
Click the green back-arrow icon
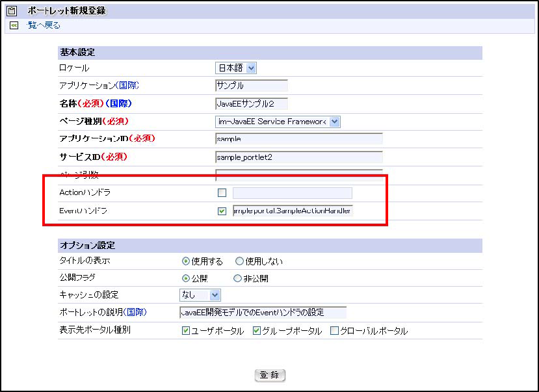(14, 25)
